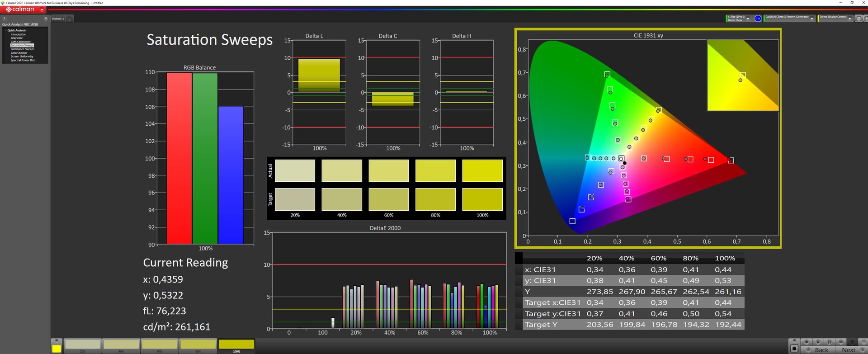868x354 pixels.
Task: Switch to the History 1 tab
Action: point(58,19)
